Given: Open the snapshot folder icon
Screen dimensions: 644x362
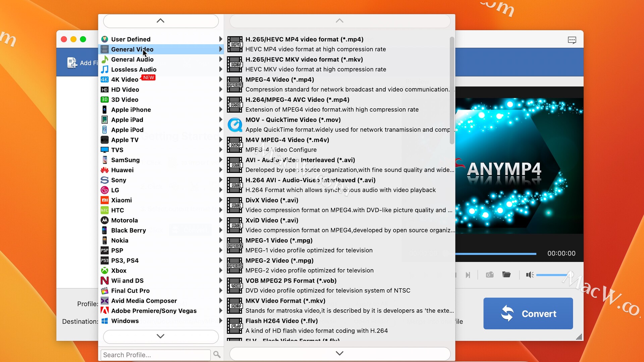Looking at the screenshot, I should 506,275.
